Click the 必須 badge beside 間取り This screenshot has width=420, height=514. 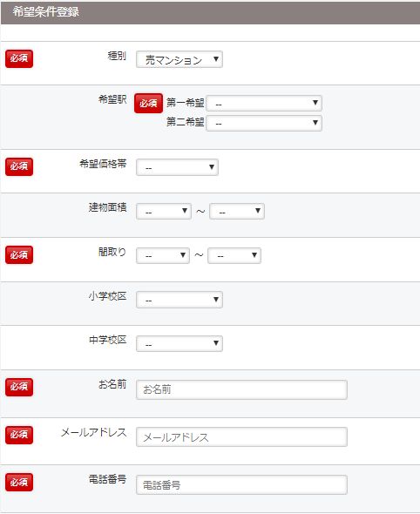[19, 254]
